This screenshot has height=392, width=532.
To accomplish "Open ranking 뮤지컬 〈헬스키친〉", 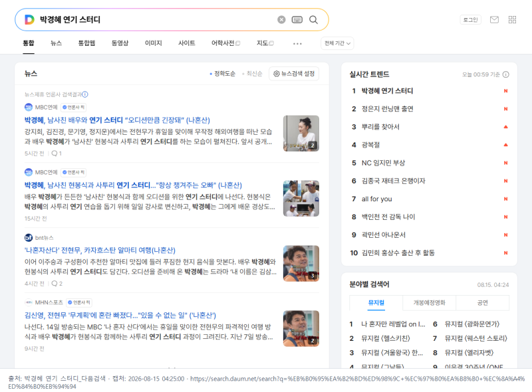I will (386, 338).
